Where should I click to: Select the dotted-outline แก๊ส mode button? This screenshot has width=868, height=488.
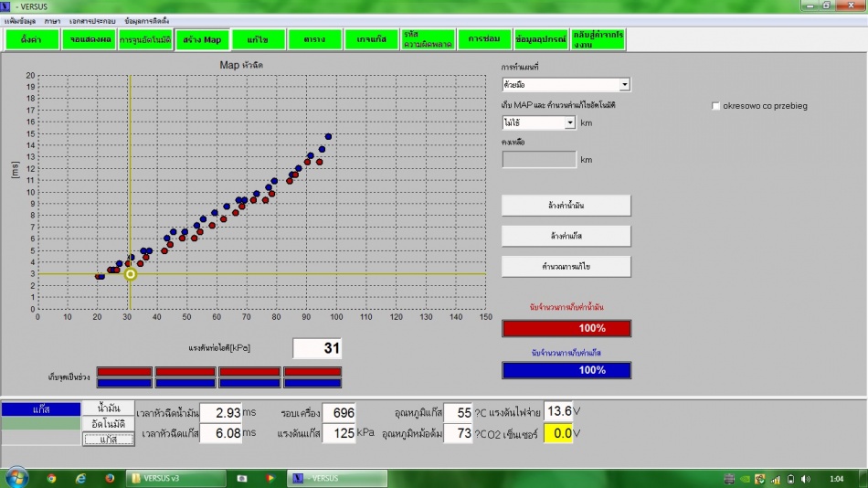109,440
